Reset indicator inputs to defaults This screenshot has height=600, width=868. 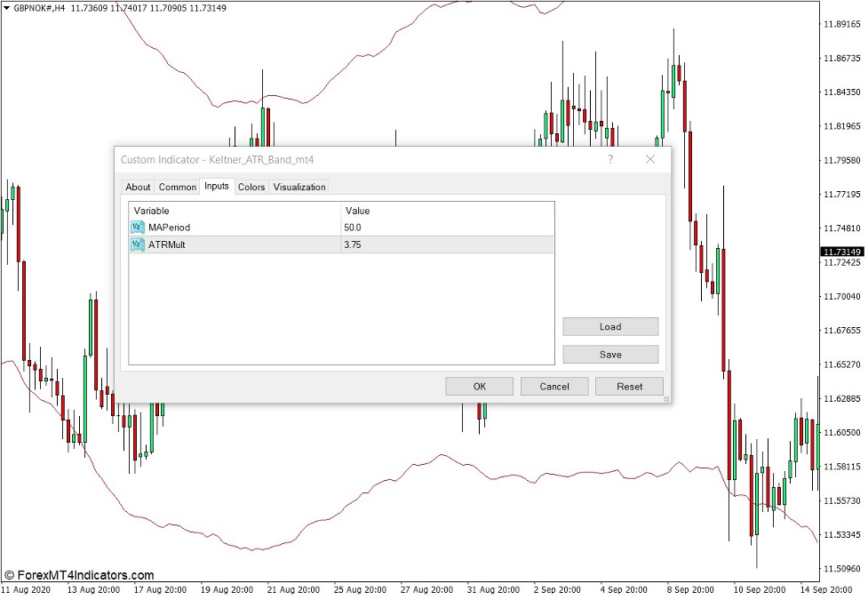coord(630,386)
